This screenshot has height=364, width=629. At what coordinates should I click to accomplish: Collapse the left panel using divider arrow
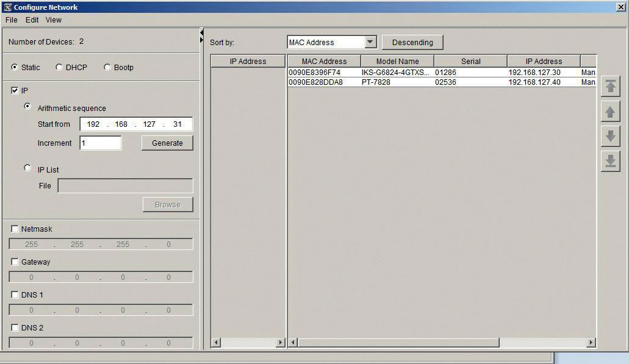[202, 40]
